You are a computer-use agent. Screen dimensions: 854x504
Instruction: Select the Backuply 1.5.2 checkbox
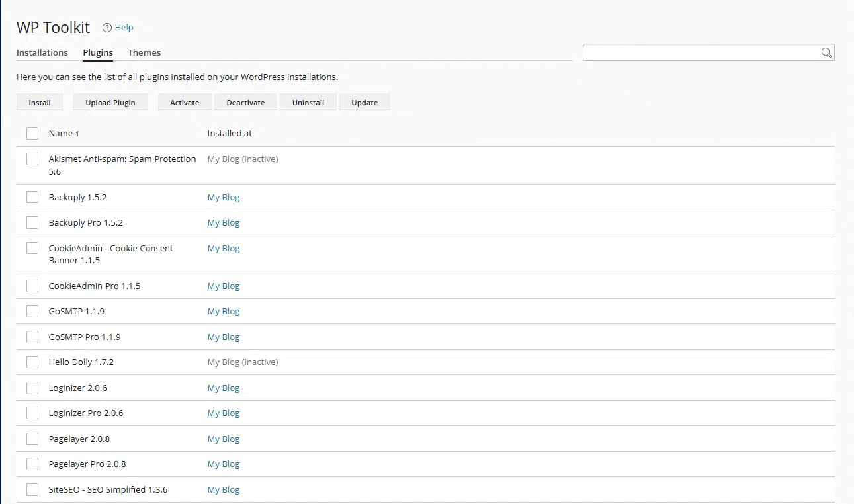click(x=32, y=196)
